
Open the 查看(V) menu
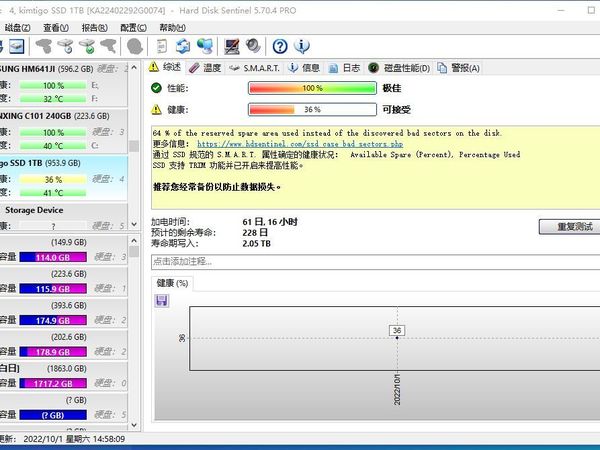pos(56,28)
